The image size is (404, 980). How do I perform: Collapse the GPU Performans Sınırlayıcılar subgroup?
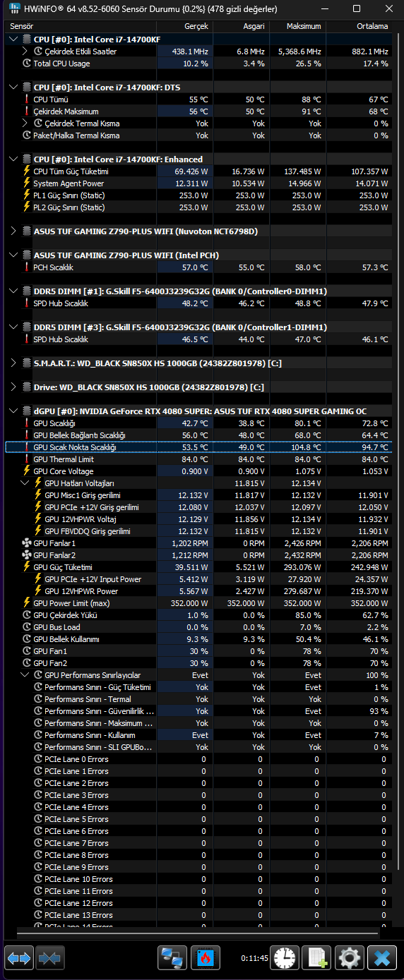pyautogui.click(x=26, y=675)
